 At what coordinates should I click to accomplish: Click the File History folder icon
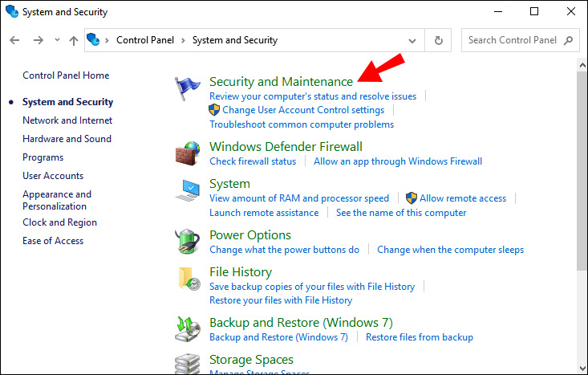(188, 279)
